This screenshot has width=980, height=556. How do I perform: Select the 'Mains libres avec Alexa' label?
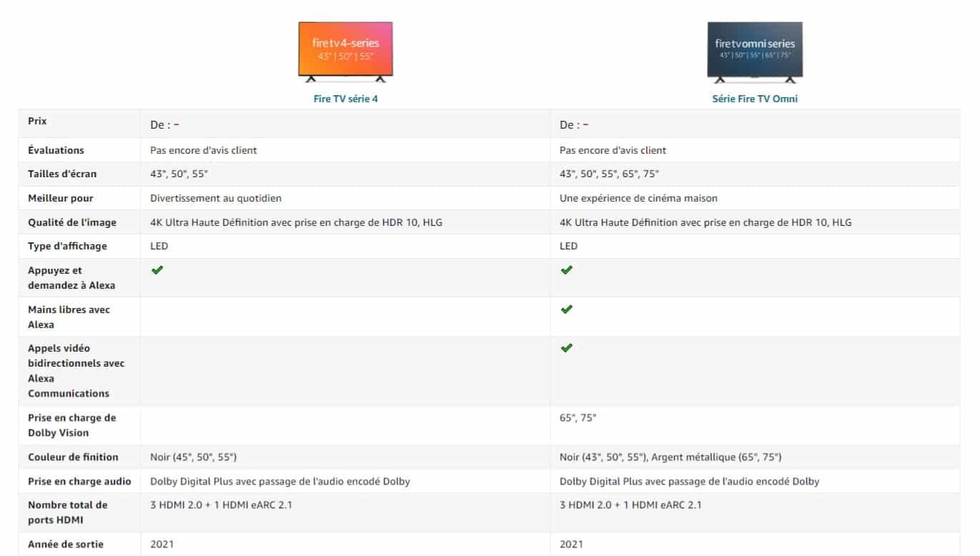pyautogui.click(x=69, y=317)
